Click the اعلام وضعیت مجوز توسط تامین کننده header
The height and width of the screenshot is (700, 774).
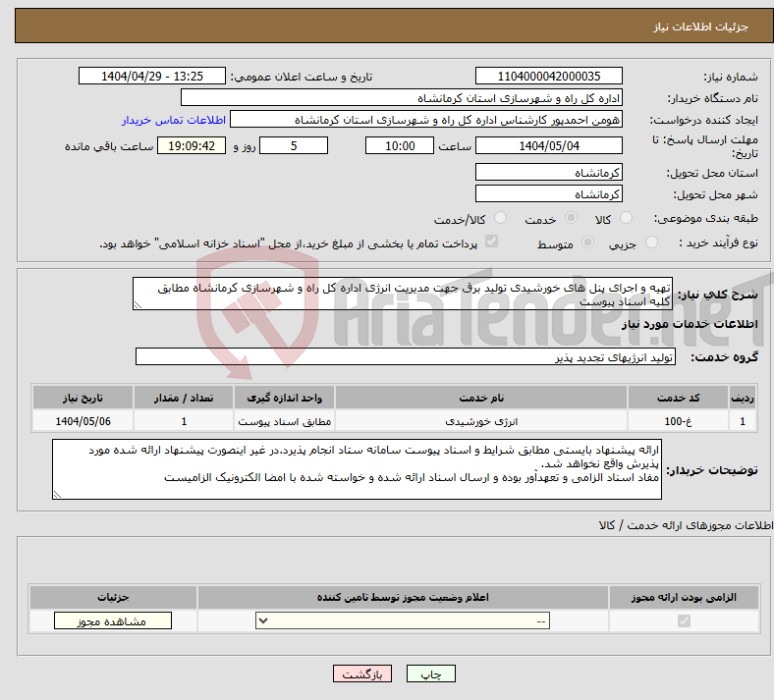[403, 597]
